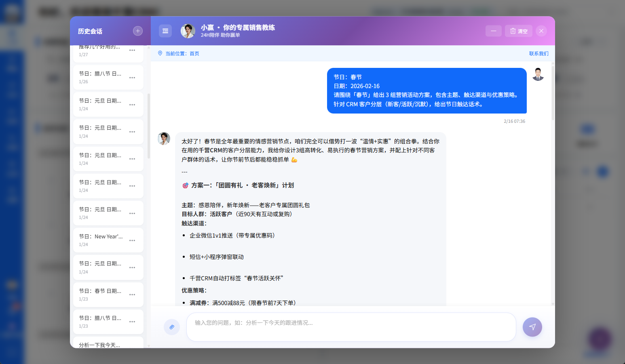Send message with paper plane button
This screenshot has width=625, height=364.
[532, 327]
